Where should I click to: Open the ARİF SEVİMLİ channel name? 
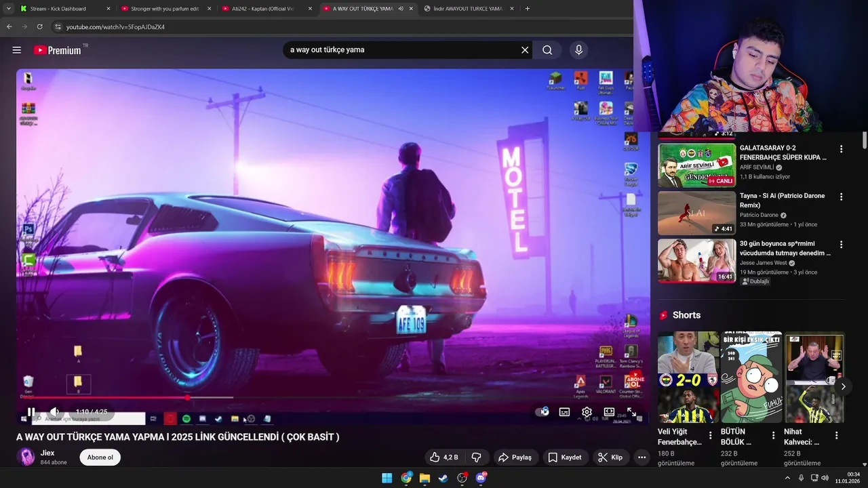[x=757, y=167]
